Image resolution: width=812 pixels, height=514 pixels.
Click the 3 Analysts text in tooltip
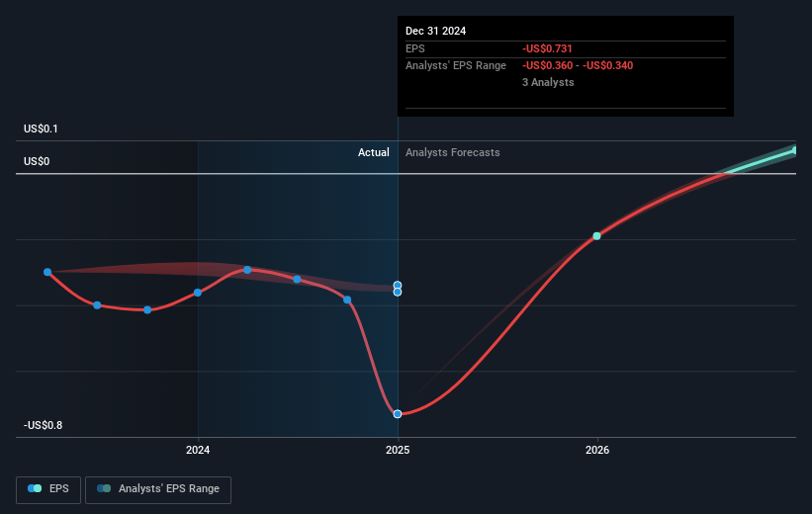click(548, 82)
